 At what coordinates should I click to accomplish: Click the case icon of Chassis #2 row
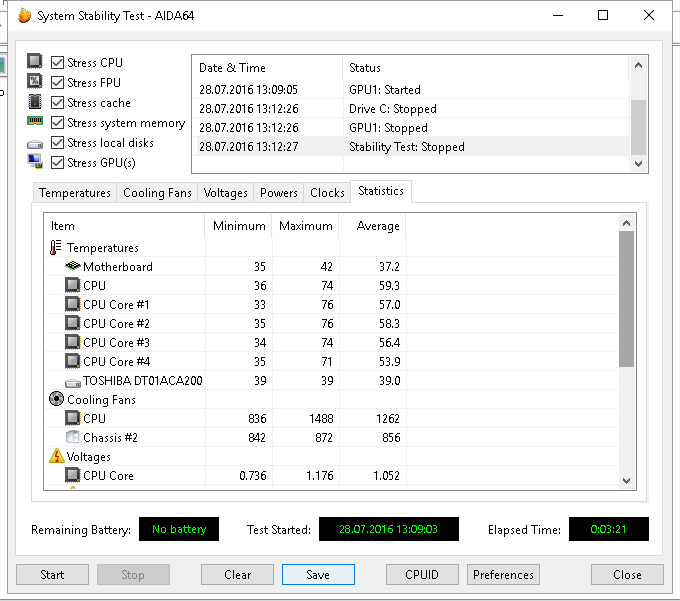tap(72, 437)
